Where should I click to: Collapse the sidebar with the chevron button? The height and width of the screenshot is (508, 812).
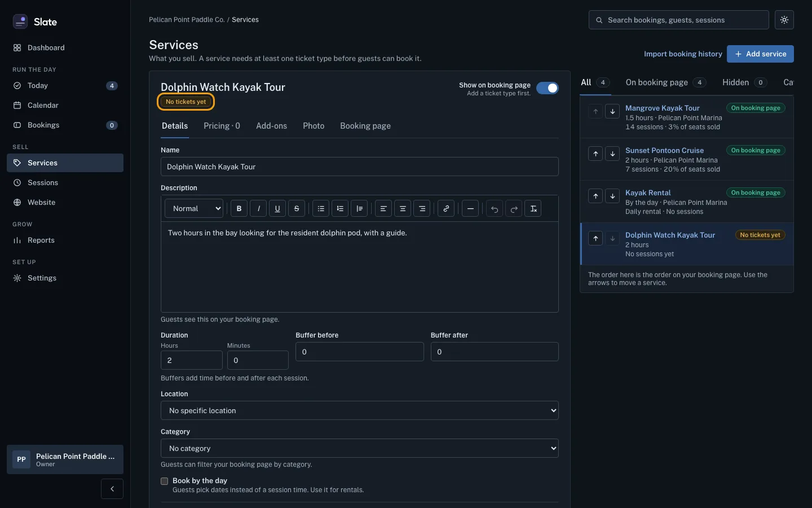click(x=112, y=489)
